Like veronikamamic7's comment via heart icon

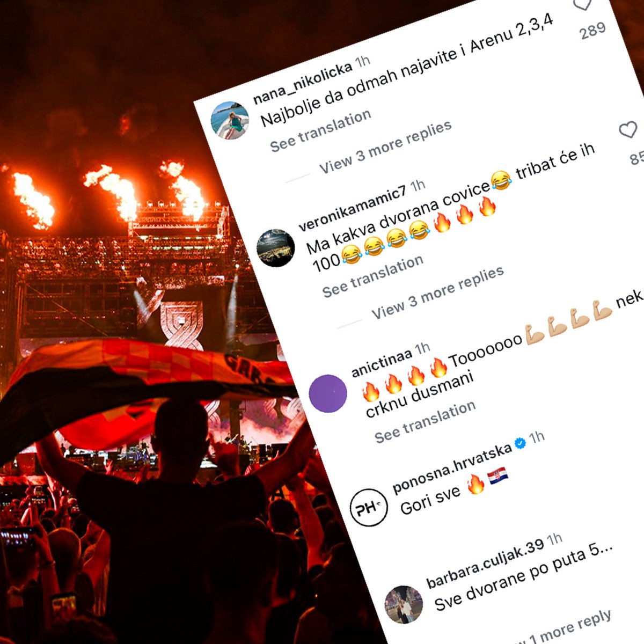point(627,130)
